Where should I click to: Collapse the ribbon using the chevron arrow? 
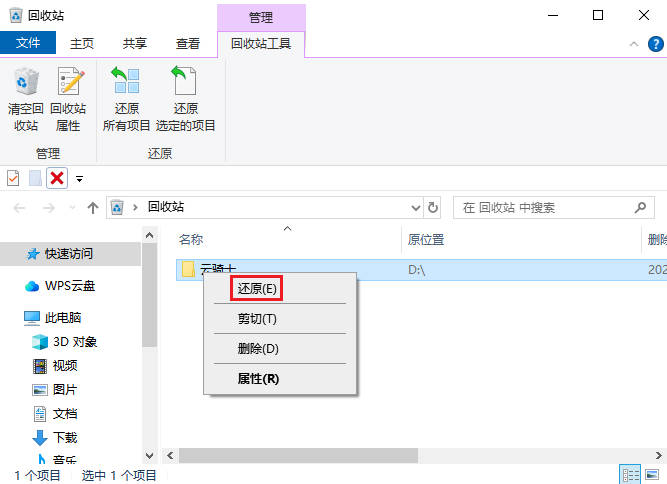tap(633, 45)
